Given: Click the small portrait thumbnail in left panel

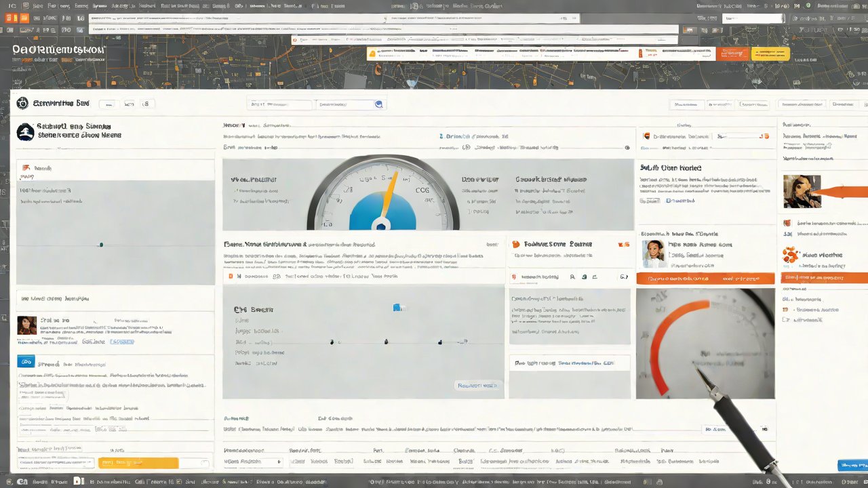Looking at the screenshot, I should click(26, 325).
